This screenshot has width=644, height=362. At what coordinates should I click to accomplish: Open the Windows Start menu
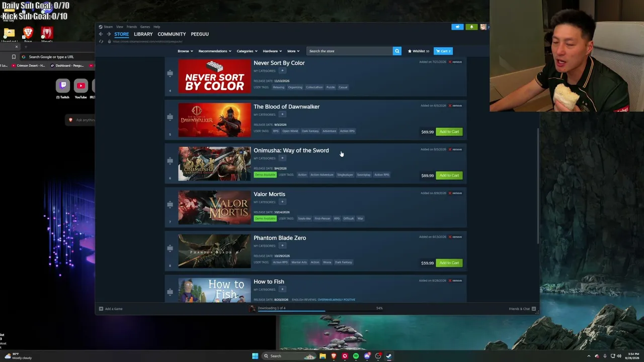click(x=255, y=356)
